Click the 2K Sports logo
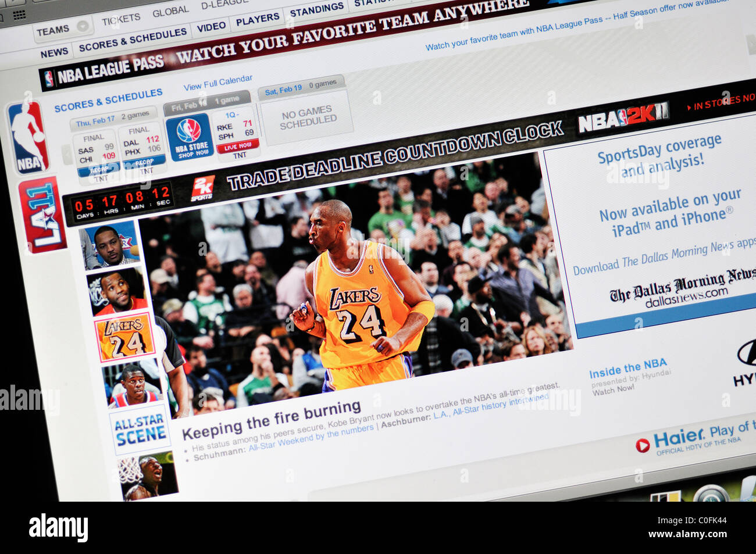Viewport: 756px width, 554px height. click(203, 189)
